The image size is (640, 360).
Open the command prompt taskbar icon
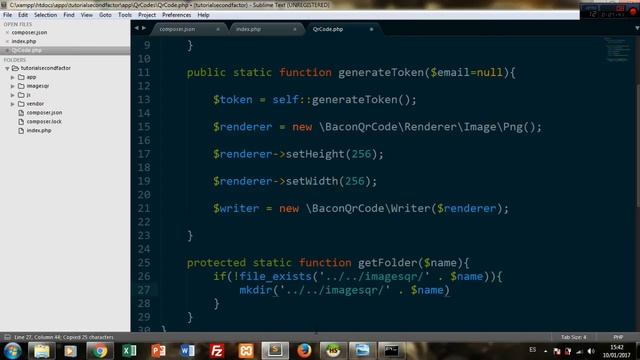pos(391,351)
